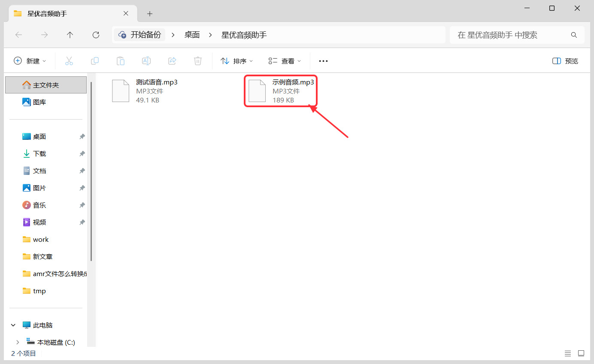Click the 测试语音.mp3 file icon
This screenshot has width=594, height=364.
(121, 91)
